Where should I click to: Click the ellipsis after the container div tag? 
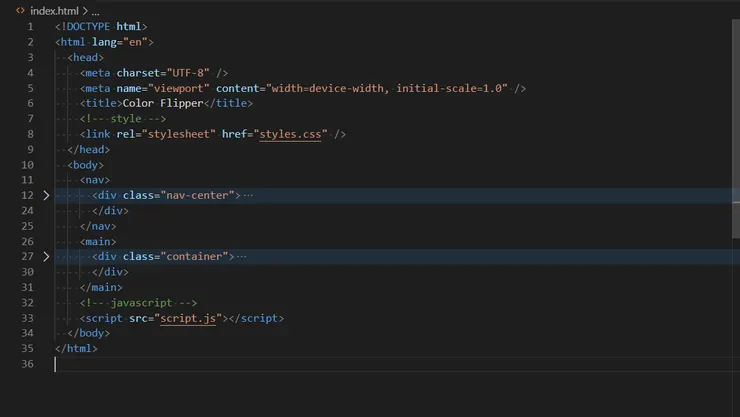pos(241,257)
